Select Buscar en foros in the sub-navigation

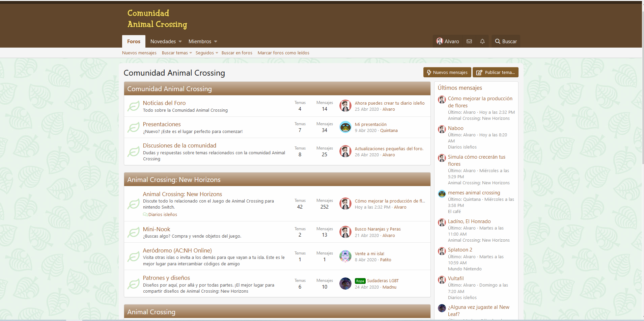[x=237, y=53]
